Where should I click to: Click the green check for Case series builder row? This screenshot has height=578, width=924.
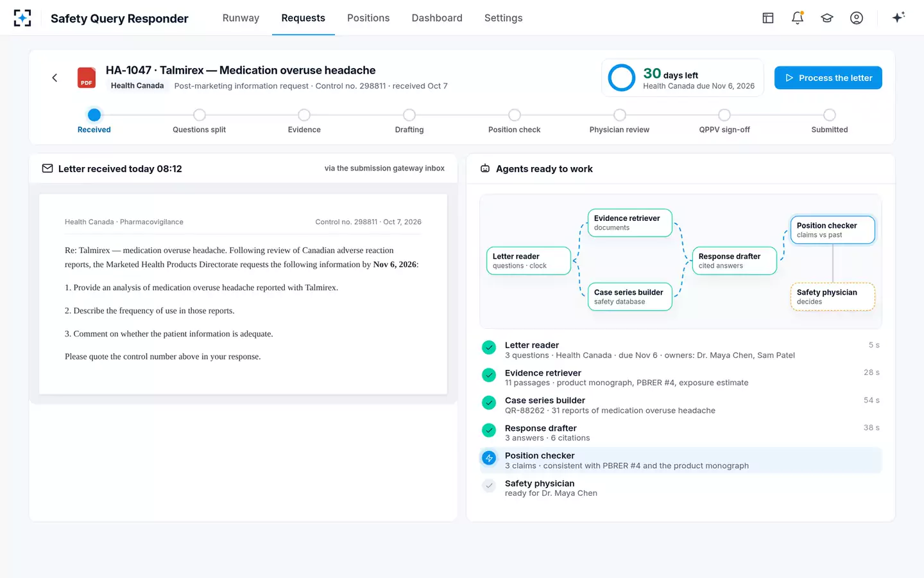click(x=489, y=403)
